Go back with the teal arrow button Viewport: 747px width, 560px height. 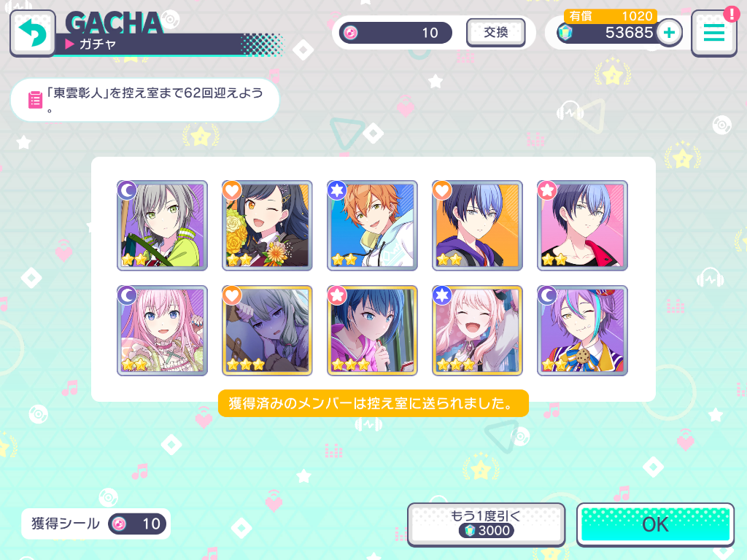click(32, 34)
